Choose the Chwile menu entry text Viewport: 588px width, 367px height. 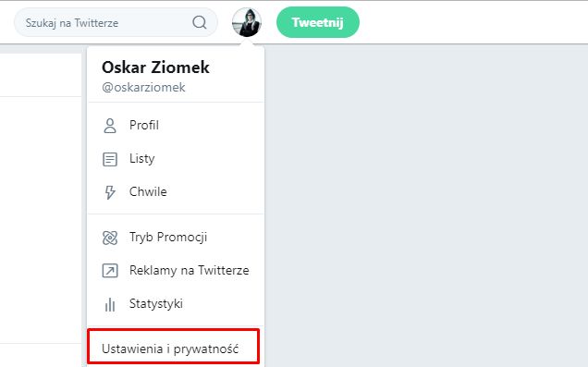coord(148,191)
